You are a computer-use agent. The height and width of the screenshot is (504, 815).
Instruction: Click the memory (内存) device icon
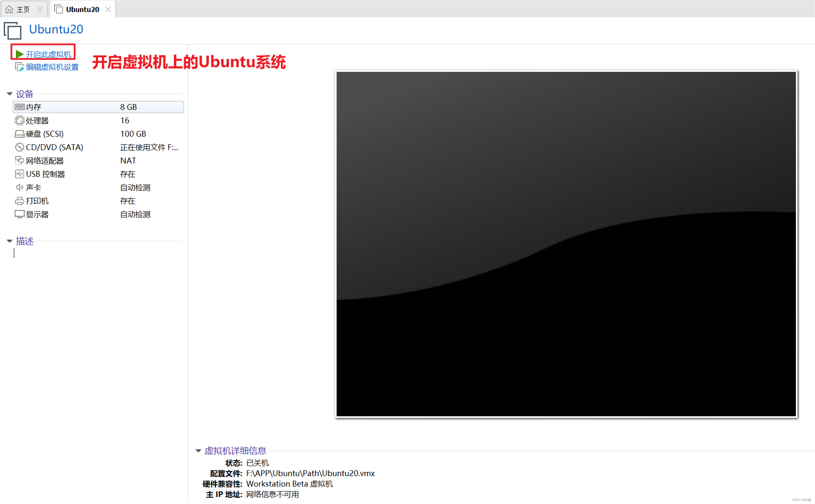(x=19, y=107)
